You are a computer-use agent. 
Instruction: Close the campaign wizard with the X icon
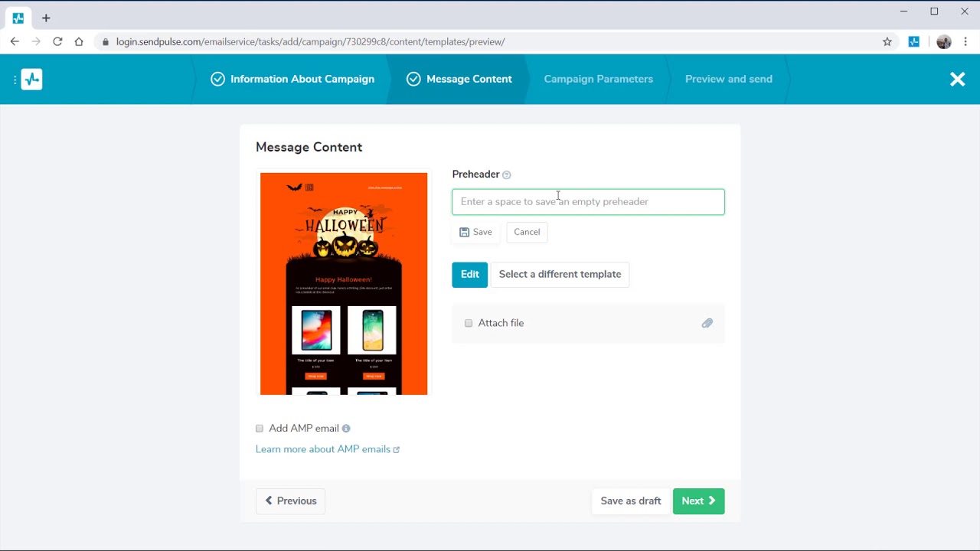(x=957, y=79)
